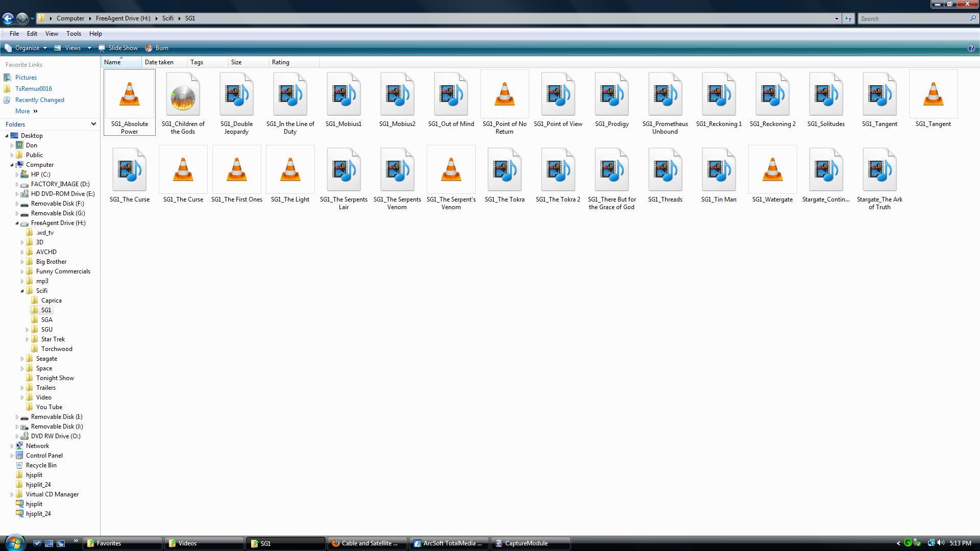Click the Burn toolbar button
The height and width of the screenshot is (551, 980).
[157, 48]
